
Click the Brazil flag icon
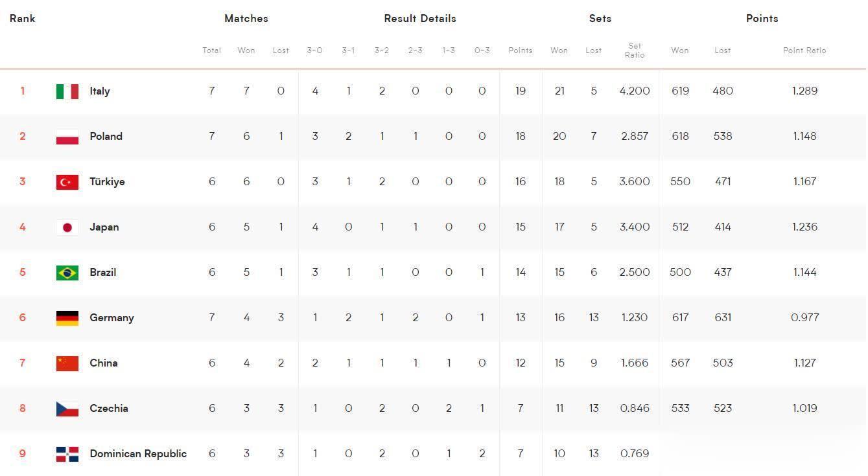tap(67, 273)
